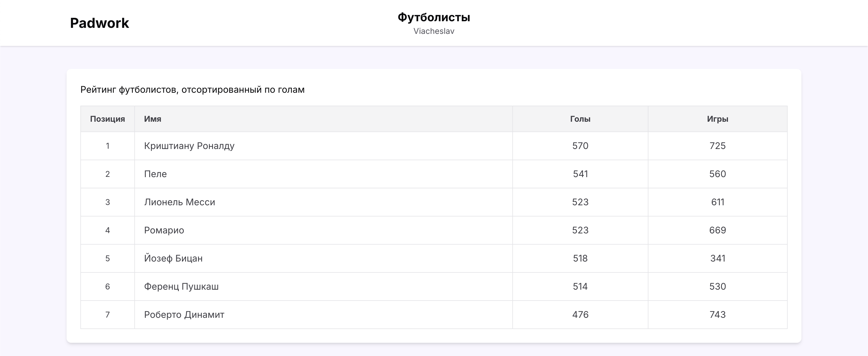The width and height of the screenshot is (868, 356).
Task: Select the Йозеф Бицан name cell
Action: tap(173, 259)
